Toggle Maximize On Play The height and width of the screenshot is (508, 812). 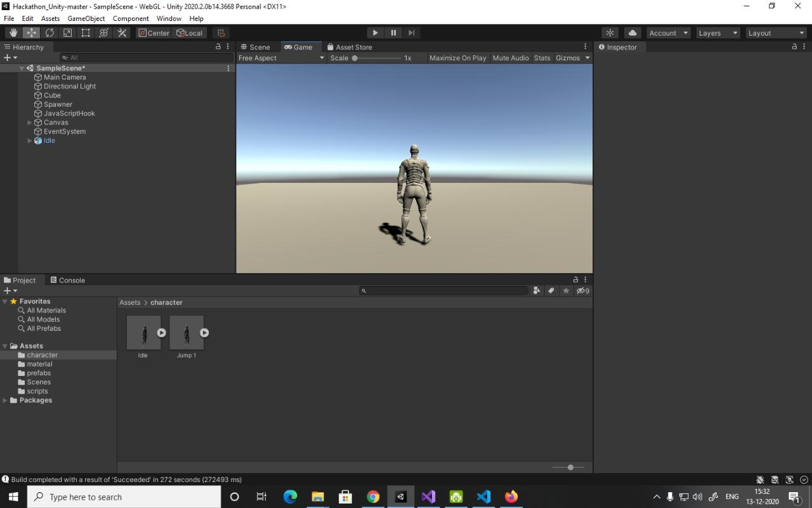[457, 58]
